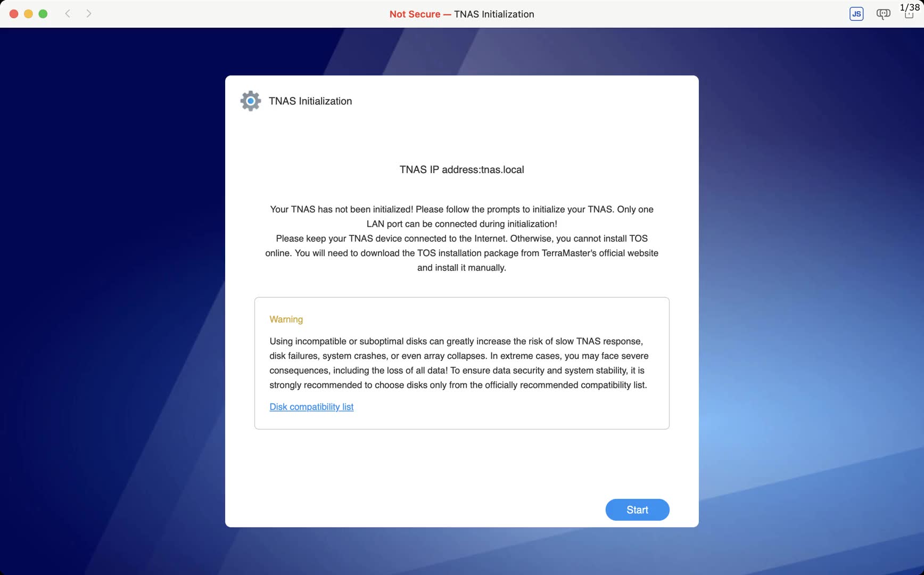Go back with the left chevron
Image resolution: width=924 pixels, height=575 pixels.
click(x=68, y=13)
